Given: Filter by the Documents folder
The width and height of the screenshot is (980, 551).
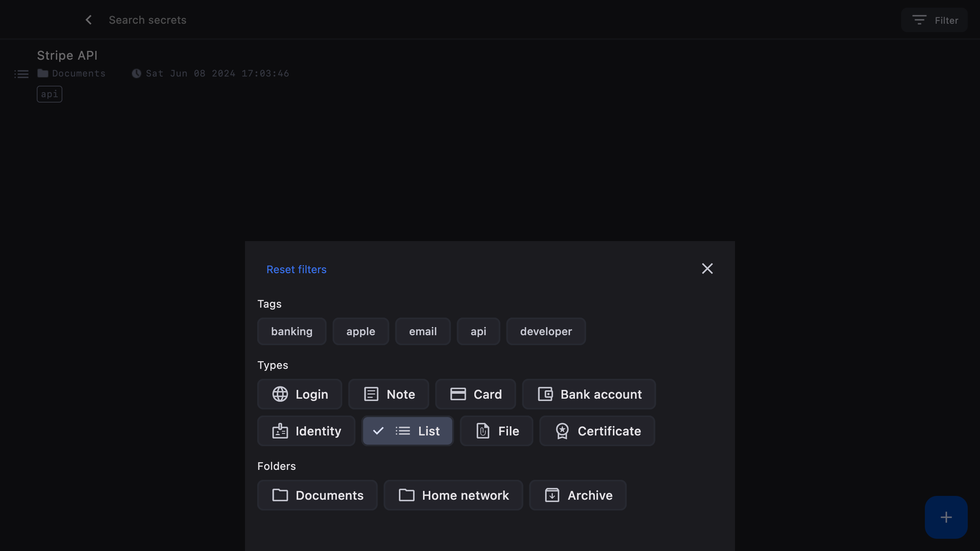Looking at the screenshot, I should [317, 495].
